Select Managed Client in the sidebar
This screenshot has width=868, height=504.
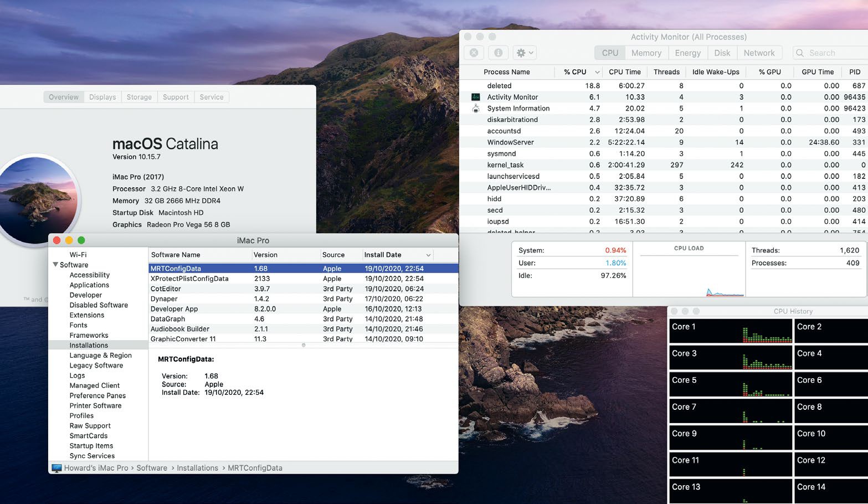95,385
